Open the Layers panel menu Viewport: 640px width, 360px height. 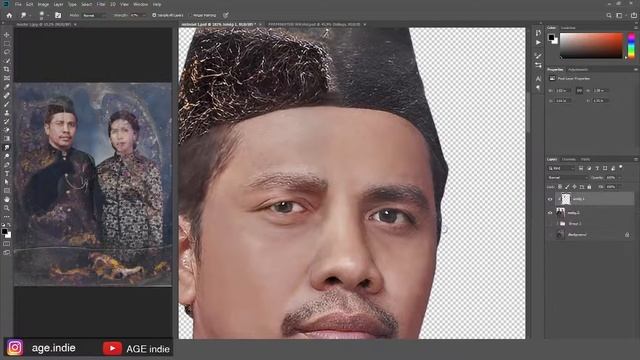[x=636, y=159]
